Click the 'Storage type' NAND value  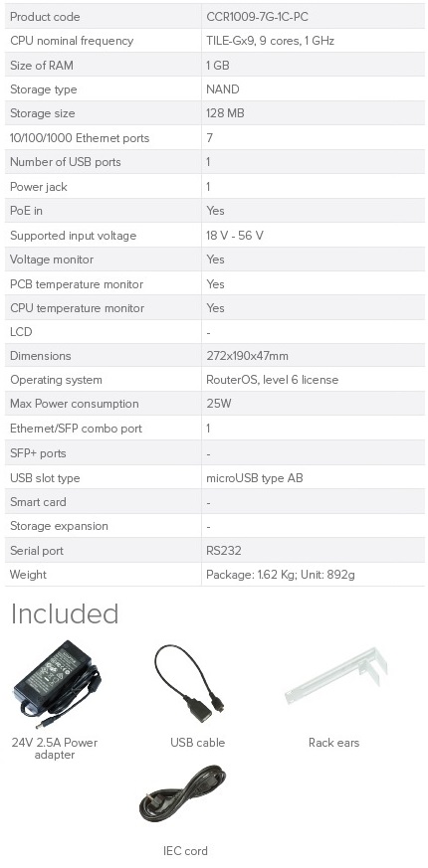coord(223,89)
